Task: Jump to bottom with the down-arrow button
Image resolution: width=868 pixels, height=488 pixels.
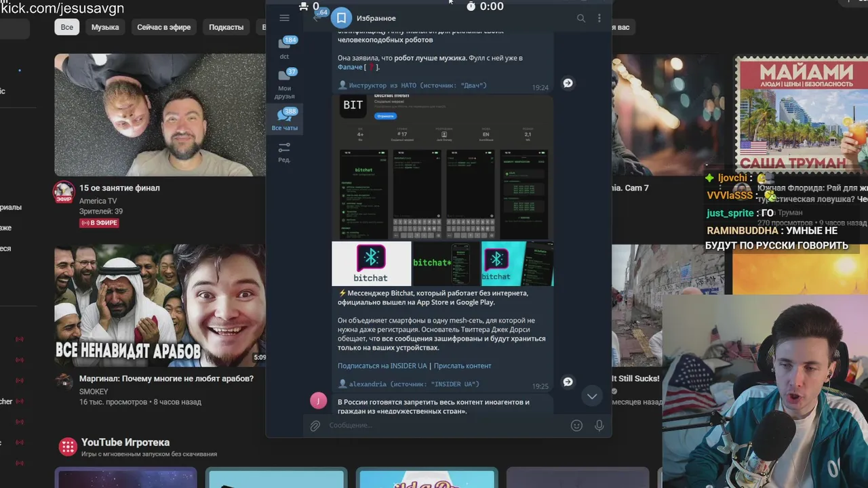Action: pos(592,396)
